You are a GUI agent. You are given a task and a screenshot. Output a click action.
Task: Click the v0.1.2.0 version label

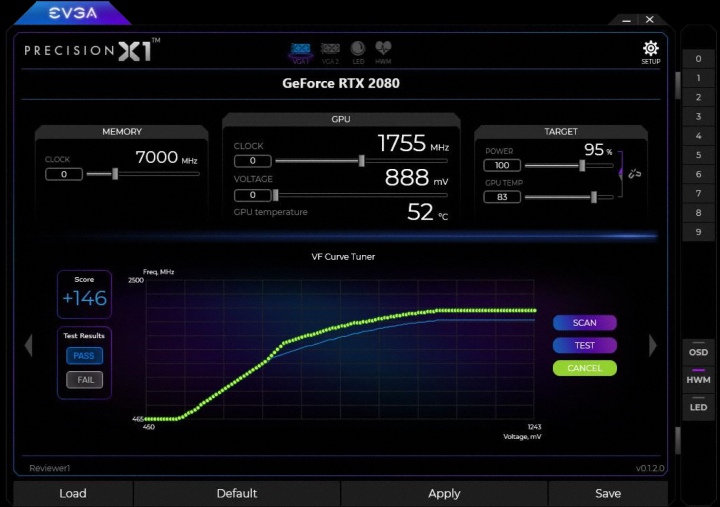point(650,468)
